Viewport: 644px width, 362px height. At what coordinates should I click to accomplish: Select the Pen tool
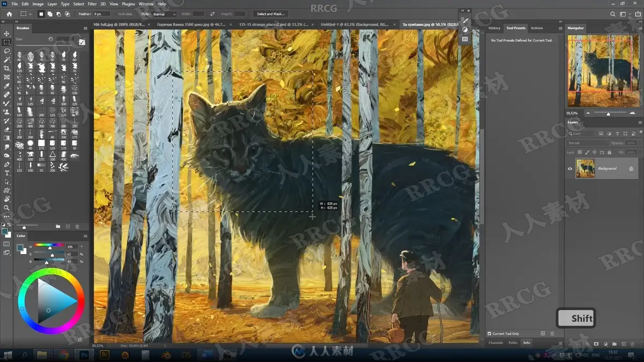(7, 164)
